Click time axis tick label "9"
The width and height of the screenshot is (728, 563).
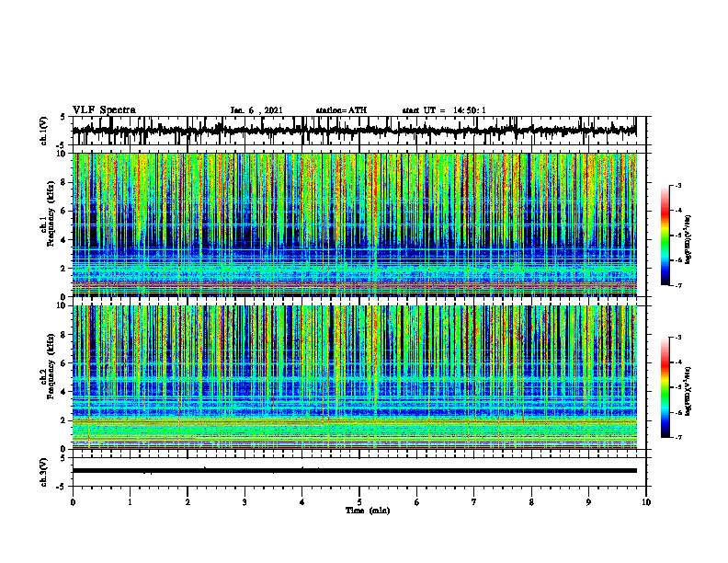point(588,502)
